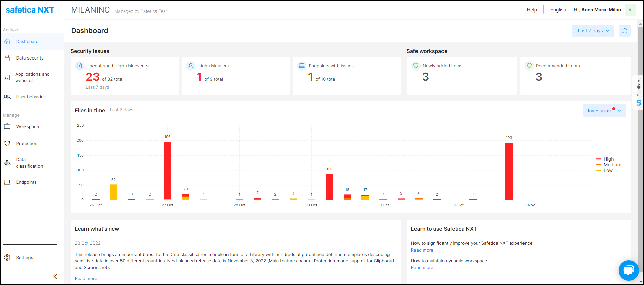This screenshot has height=285, width=644.
Task: Click the High-risk users person icon
Action: tap(191, 66)
